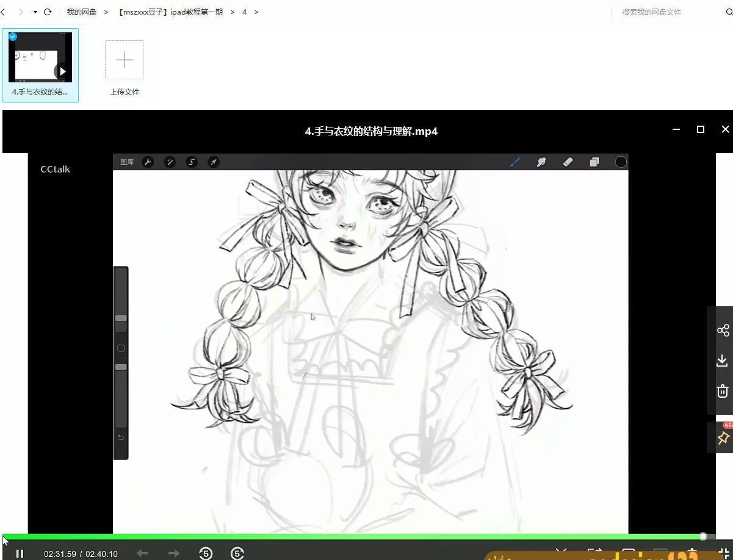Go to 我的网盘 in the breadcrumb
Screen dimensions: 733x560
coord(82,12)
